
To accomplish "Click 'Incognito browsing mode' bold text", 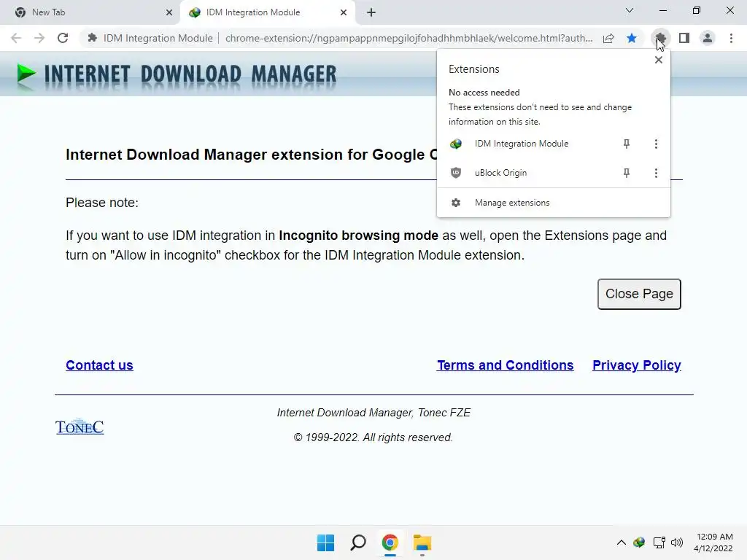I will pyautogui.click(x=358, y=236).
